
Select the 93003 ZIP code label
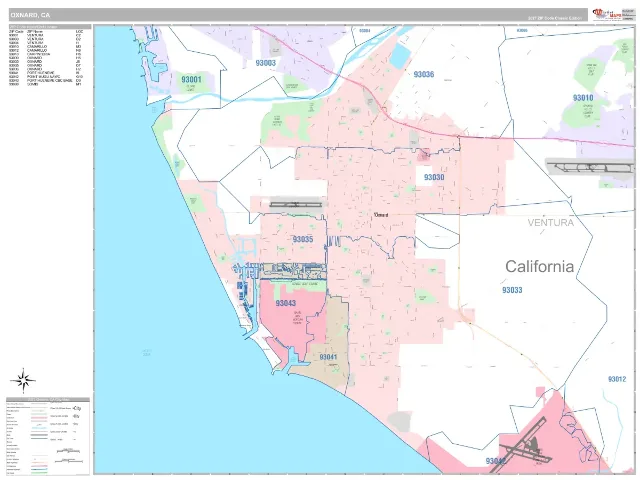(266, 63)
